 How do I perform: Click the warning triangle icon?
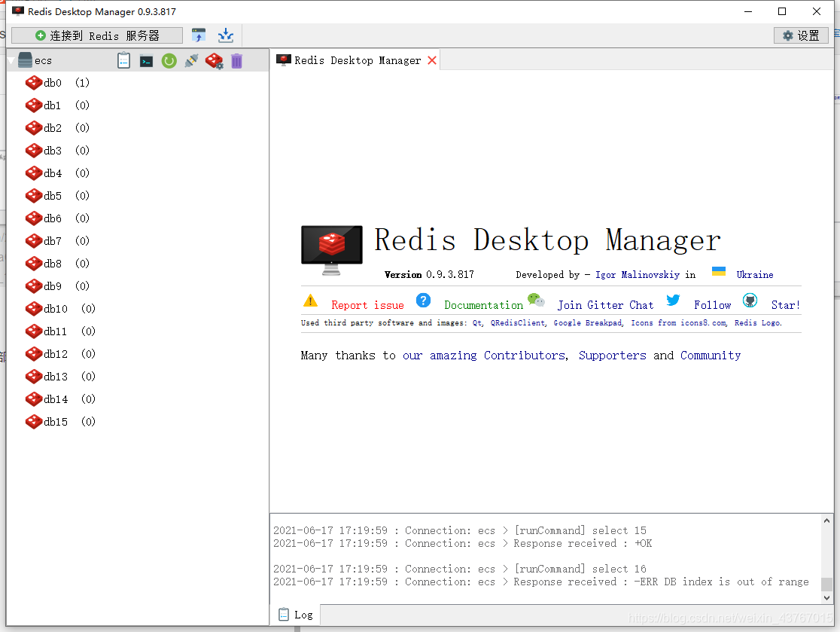[310, 301]
